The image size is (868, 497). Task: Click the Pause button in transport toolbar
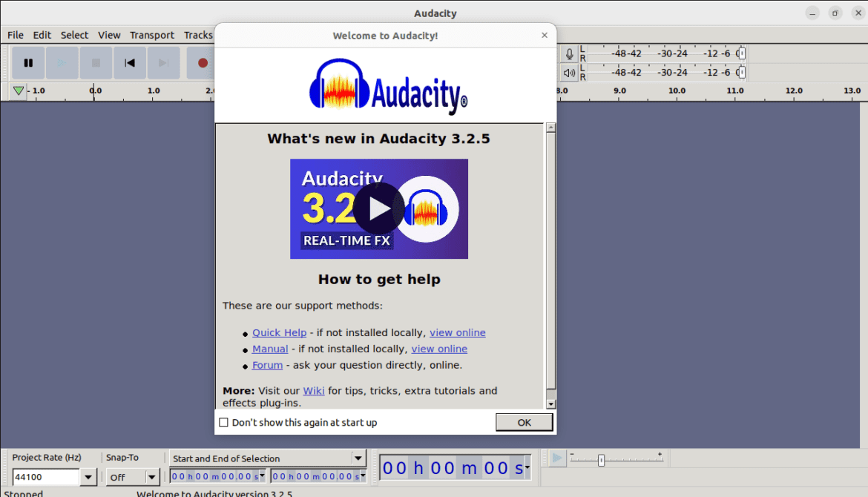[x=28, y=63]
